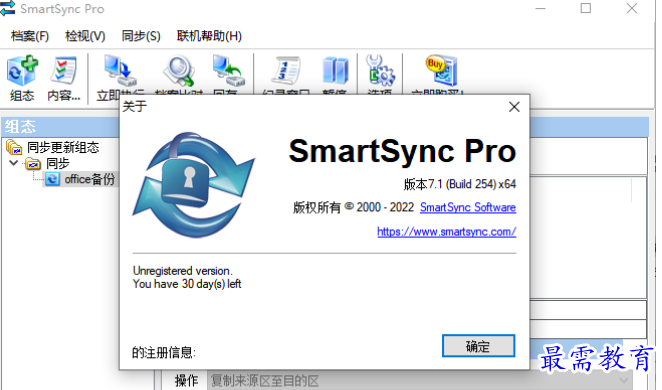This screenshot has height=390, width=662.
Task: Click the Unregistered version text
Action: (x=182, y=271)
